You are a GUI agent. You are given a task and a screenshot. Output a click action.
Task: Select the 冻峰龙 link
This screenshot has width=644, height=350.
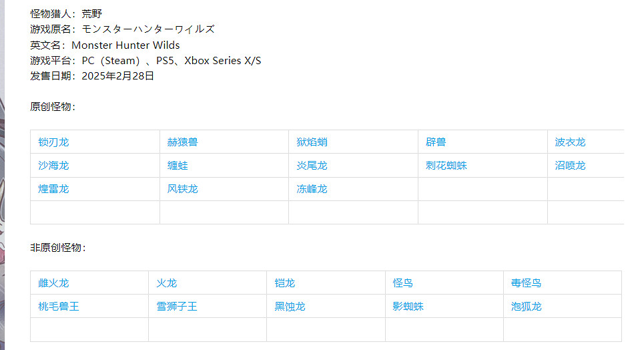[x=312, y=189]
